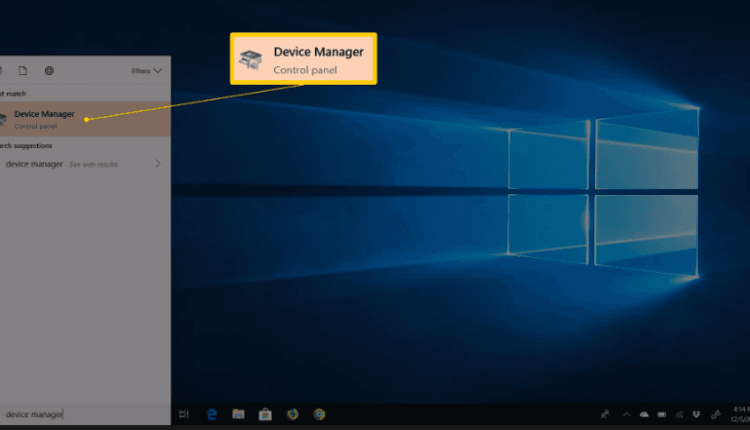This screenshot has width=750, height=430.
Task: Open Microsoft Store from the taskbar
Action: tap(265, 414)
